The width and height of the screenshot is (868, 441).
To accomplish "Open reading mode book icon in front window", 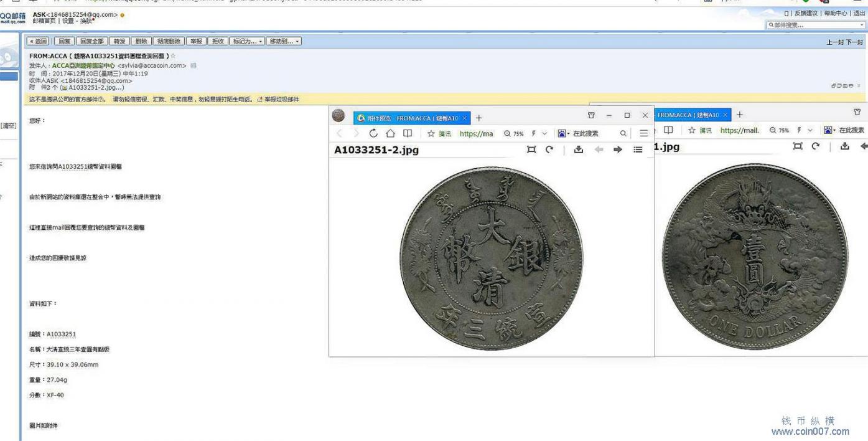I will pyautogui.click(x=408, y=133).
